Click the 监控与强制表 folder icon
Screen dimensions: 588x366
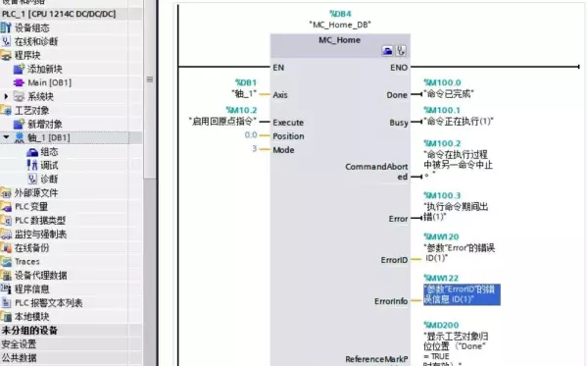[6, 235]
